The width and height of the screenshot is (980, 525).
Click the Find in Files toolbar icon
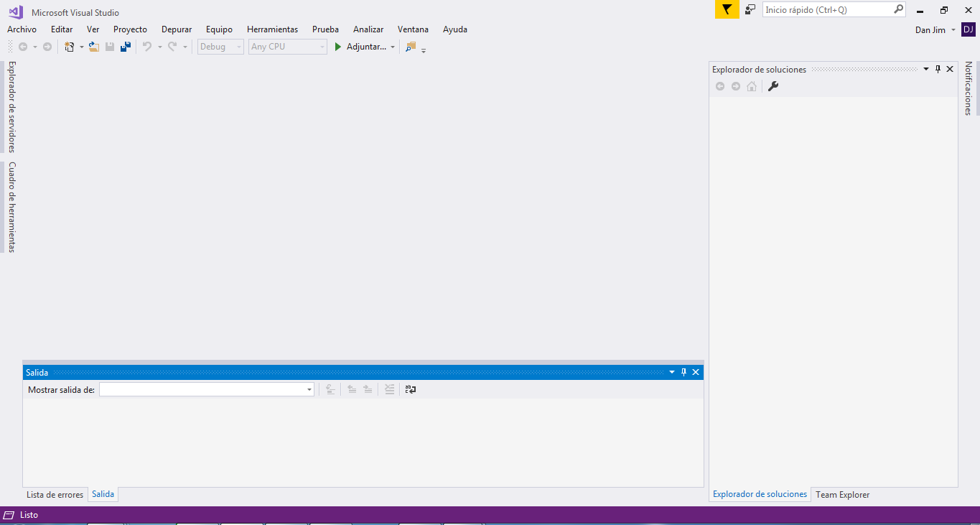tap(411, 47)
